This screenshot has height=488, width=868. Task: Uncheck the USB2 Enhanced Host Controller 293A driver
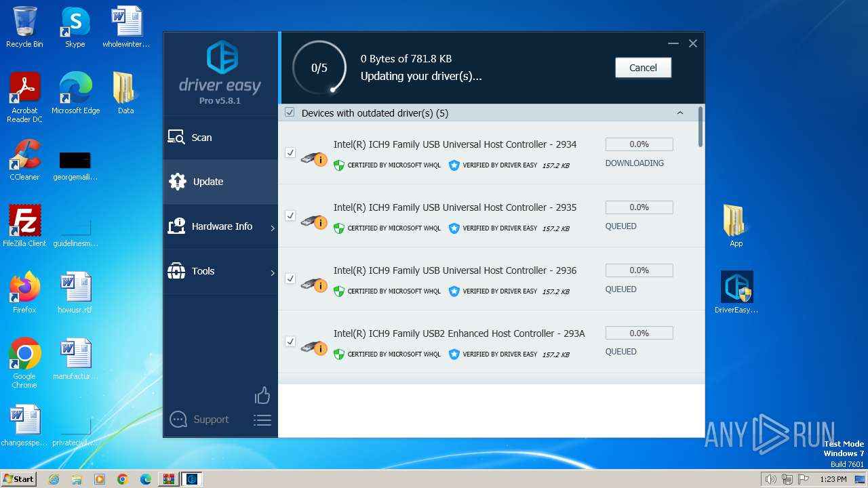pyautogui.click(x=290, y=342)
